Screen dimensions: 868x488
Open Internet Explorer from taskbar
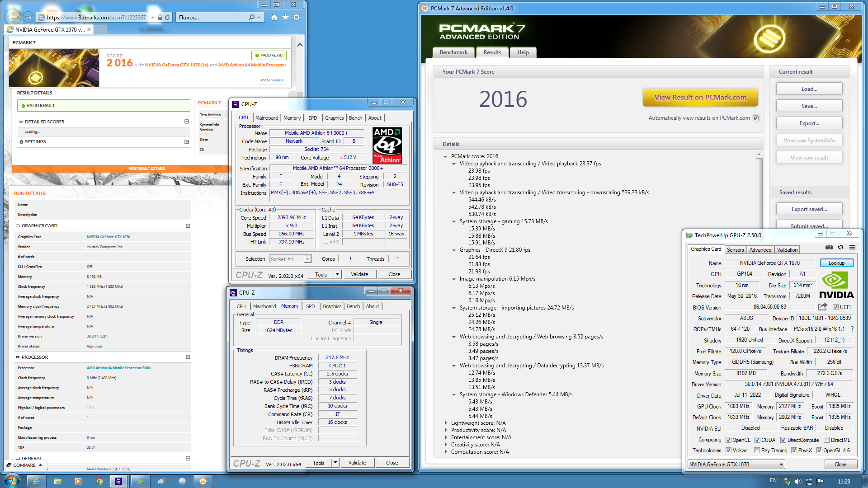(37, 481)
